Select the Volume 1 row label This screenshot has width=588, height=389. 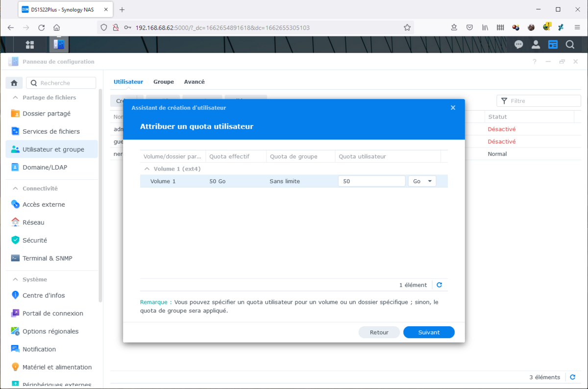163,181
